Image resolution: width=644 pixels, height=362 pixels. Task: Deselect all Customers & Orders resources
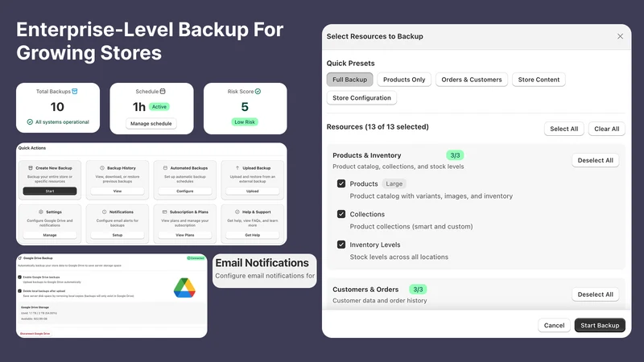(x=595, y=294)
